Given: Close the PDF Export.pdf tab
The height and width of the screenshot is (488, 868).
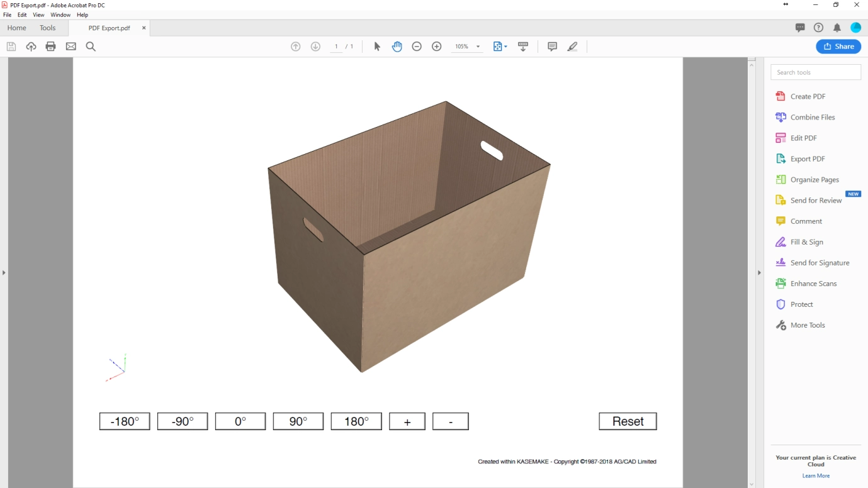Looking at the screenshot, I should (144, 28).
